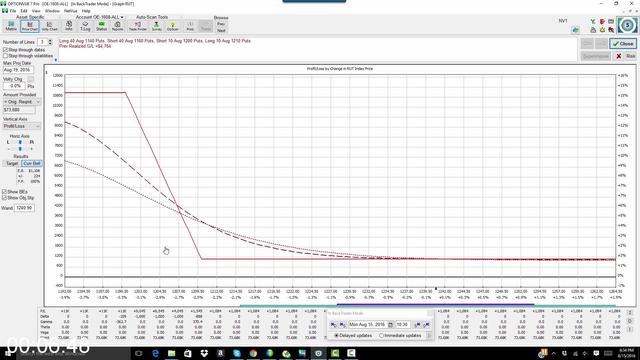This screenshot has width=640, height=360.
Task: Click the small green icon below NV1
Action: (x=576, y=30)
